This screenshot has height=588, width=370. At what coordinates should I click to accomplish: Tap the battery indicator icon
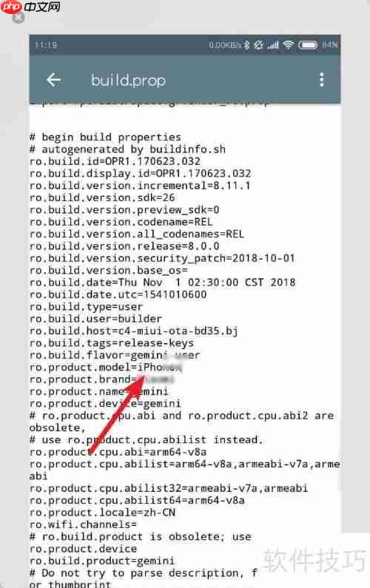click(308, 45)
